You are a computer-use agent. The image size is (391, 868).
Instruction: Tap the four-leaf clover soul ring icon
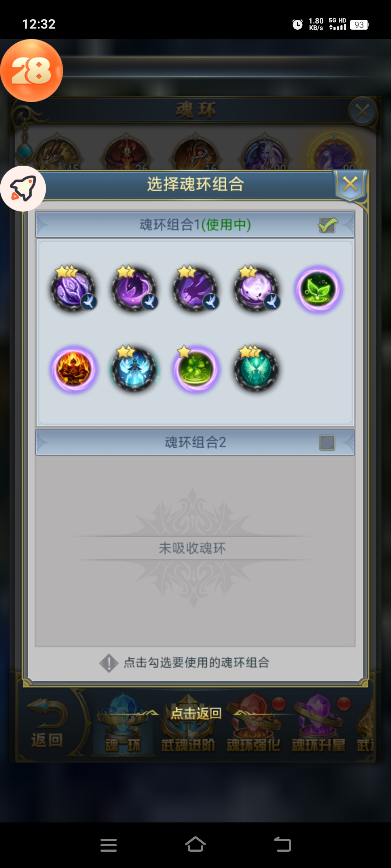(196, 369)
